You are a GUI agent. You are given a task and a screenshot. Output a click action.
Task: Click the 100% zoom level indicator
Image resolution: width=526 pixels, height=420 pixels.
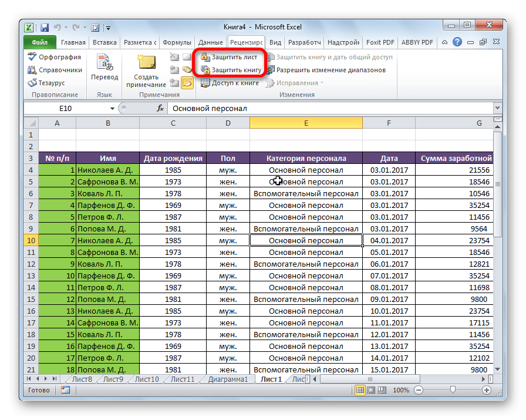401,390
